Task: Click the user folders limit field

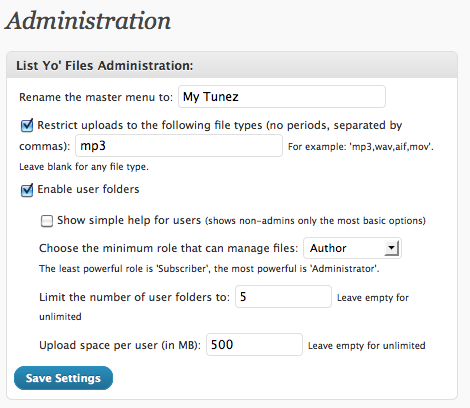Action: point(283,296)
